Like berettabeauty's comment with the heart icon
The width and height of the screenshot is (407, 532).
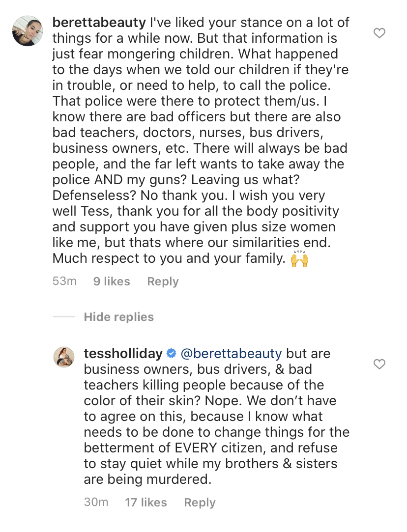tap(379, 33)
